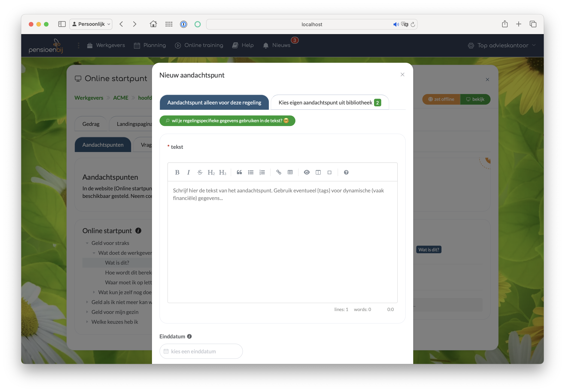Expand Geld voor mijn gezin node

[x=87, y=312]
